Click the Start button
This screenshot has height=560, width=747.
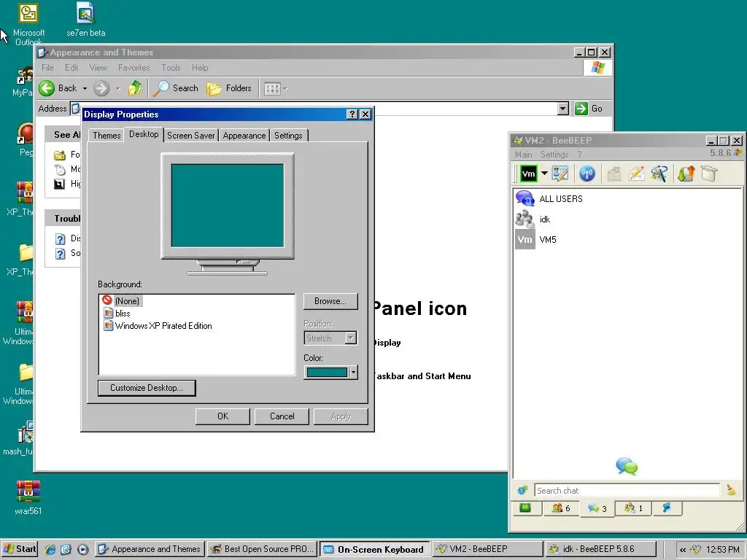(x=20, y=548)
